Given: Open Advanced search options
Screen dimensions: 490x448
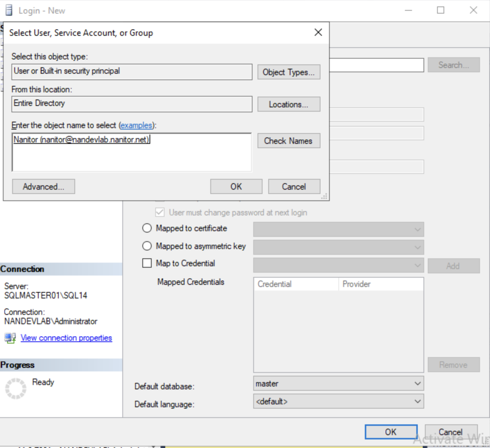Looking at the screenshot, I should 44,187.
